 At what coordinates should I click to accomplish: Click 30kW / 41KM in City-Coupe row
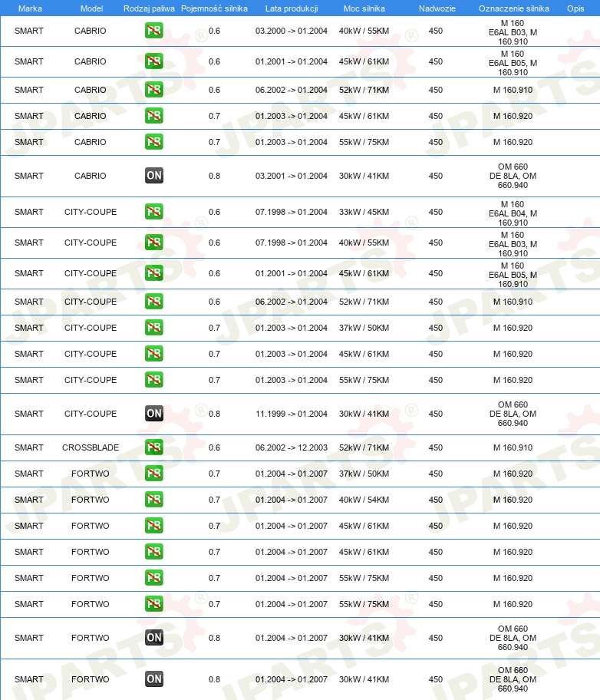click(364, 414)
